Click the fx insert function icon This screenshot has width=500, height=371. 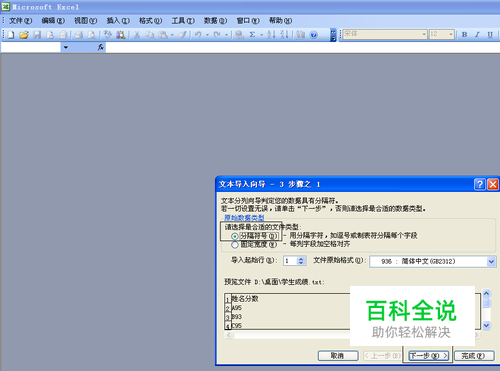101,47
